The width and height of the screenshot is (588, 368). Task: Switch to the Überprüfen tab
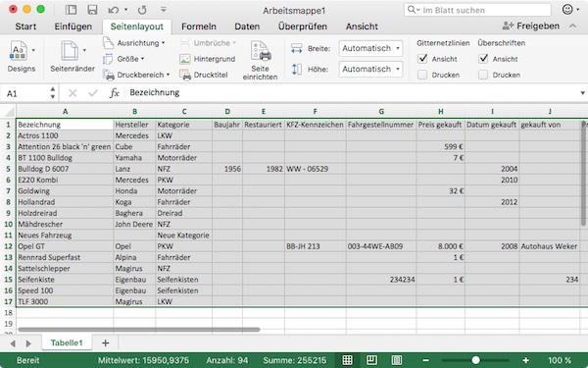tap(303, 26)
